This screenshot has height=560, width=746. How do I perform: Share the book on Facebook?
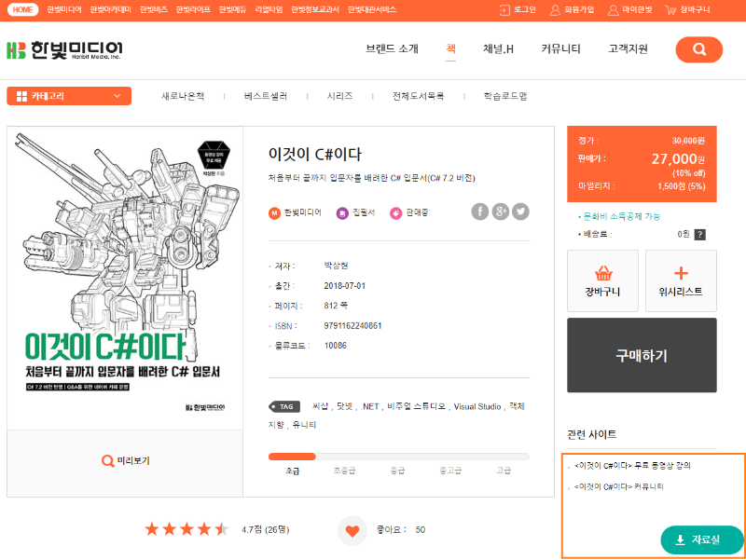pyautogui.click(x=480, y=212)
